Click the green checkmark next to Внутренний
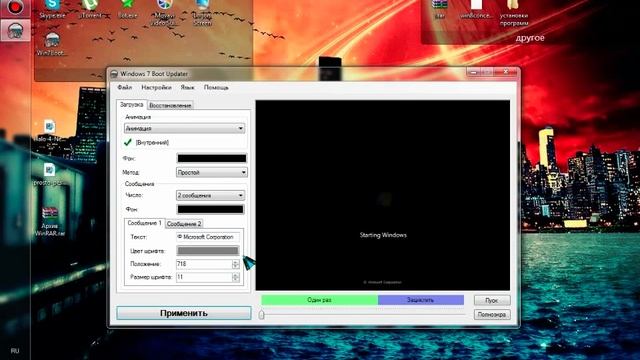Image resolution: width=640 pixels, height=360 pixels. 127,142
